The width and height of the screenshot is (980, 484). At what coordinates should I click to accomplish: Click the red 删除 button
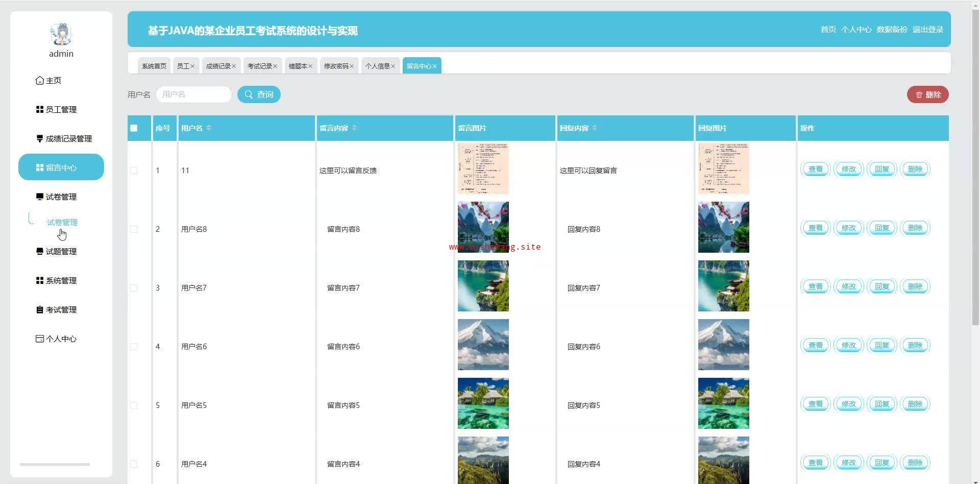[x=927, y=94]
